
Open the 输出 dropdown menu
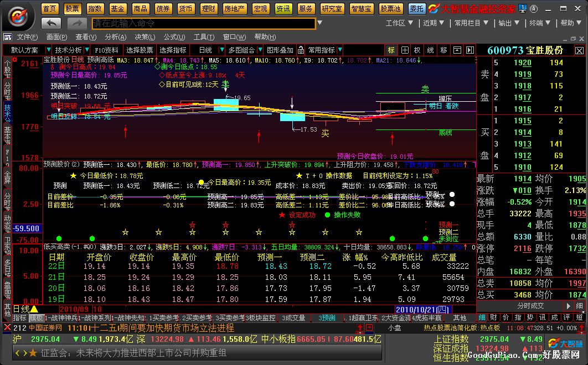click(509, 23)
